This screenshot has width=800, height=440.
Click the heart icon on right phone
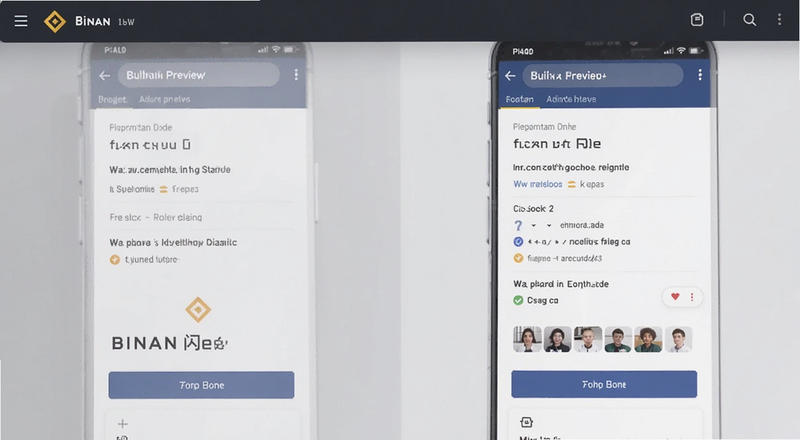point(675,297)
